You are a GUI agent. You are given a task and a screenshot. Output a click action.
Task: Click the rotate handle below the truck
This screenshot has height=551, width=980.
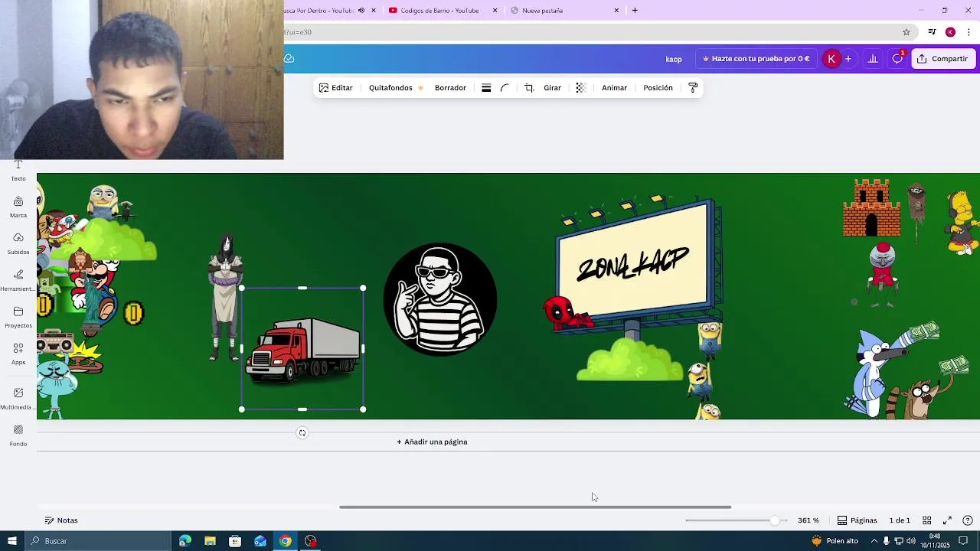coord(302,433)
